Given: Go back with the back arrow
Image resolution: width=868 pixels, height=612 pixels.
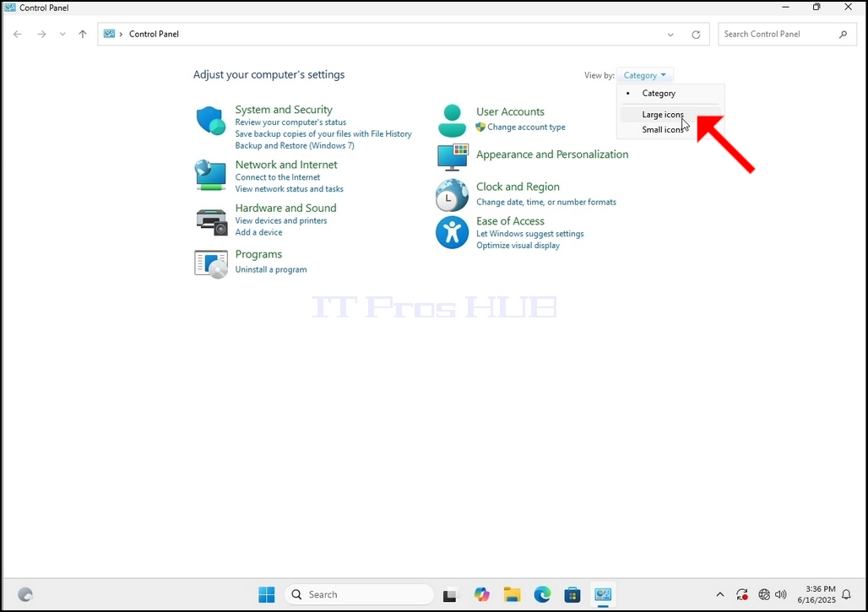Looking at the screenshot, I should [18, 35].
